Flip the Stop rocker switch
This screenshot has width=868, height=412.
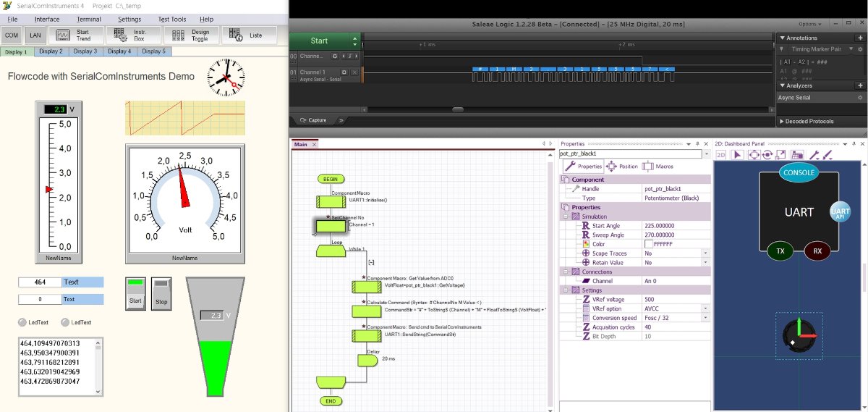[x=161, y=293]
